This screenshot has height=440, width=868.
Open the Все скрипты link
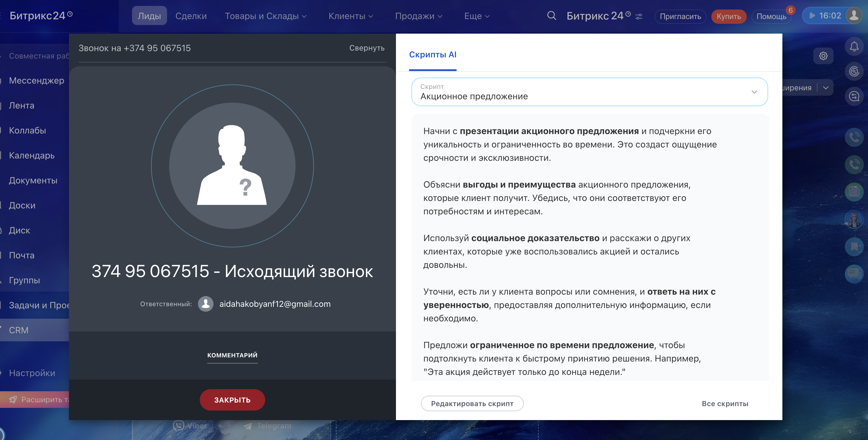(724, 403)
